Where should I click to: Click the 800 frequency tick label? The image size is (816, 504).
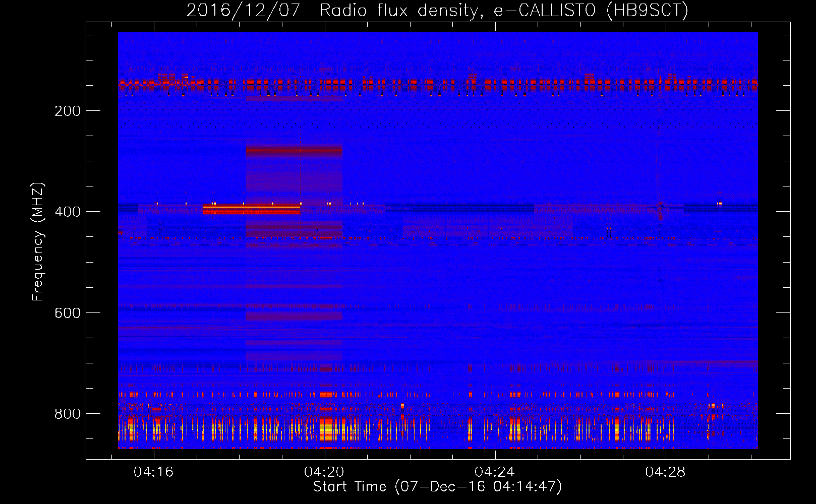pos(68,414)
